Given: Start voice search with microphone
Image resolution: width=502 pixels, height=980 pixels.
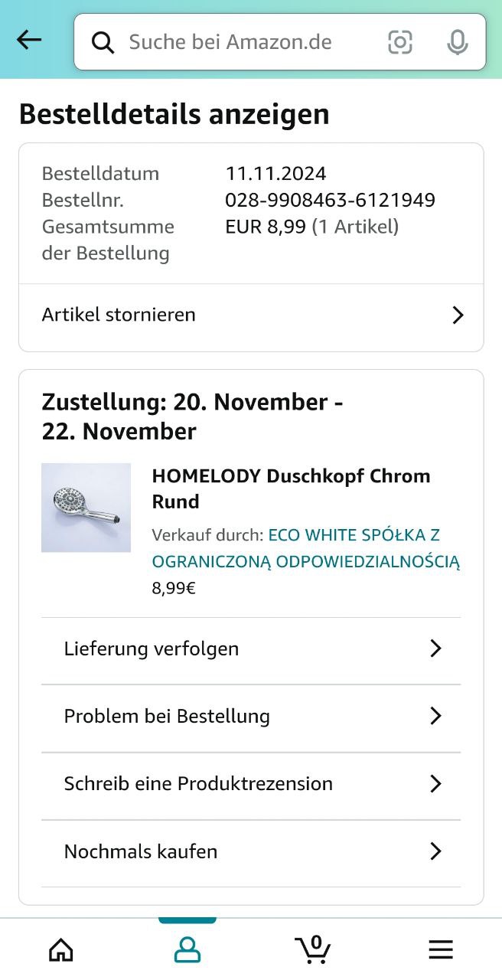Looking at the screenshot, I should [x=457, y=42].
